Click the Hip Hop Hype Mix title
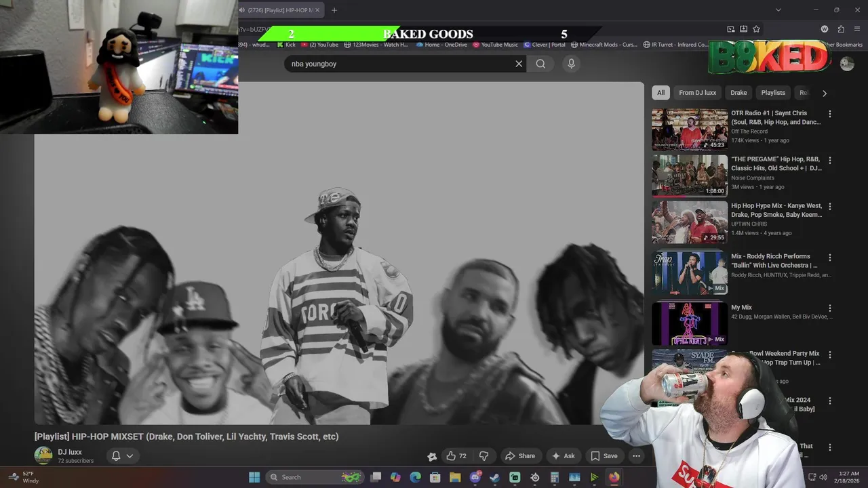The image size is (868, 488). 776,210
